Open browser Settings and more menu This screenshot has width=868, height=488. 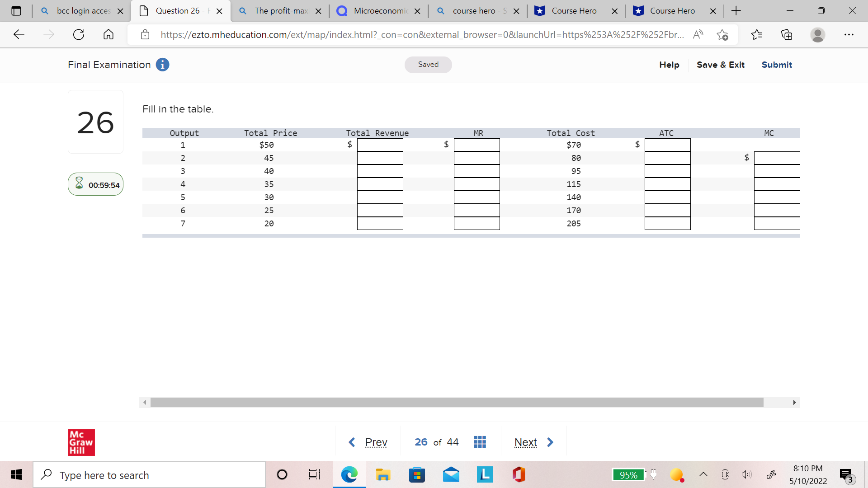849,35
